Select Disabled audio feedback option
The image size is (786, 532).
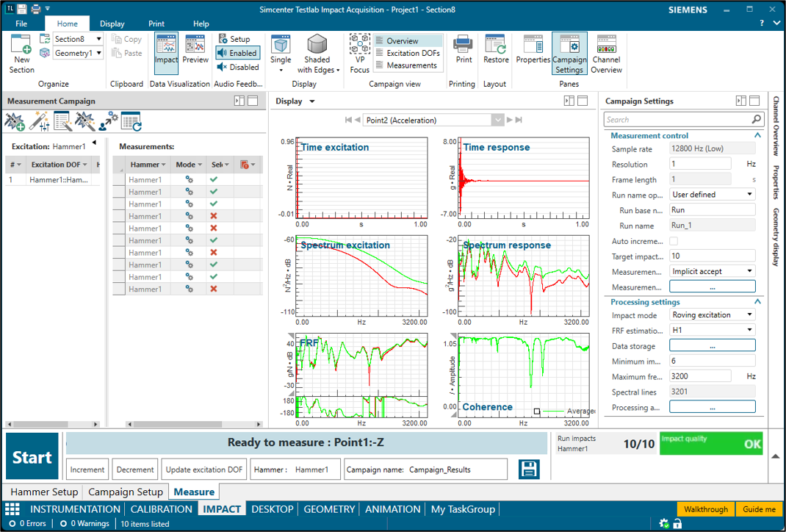coord(237,67)
